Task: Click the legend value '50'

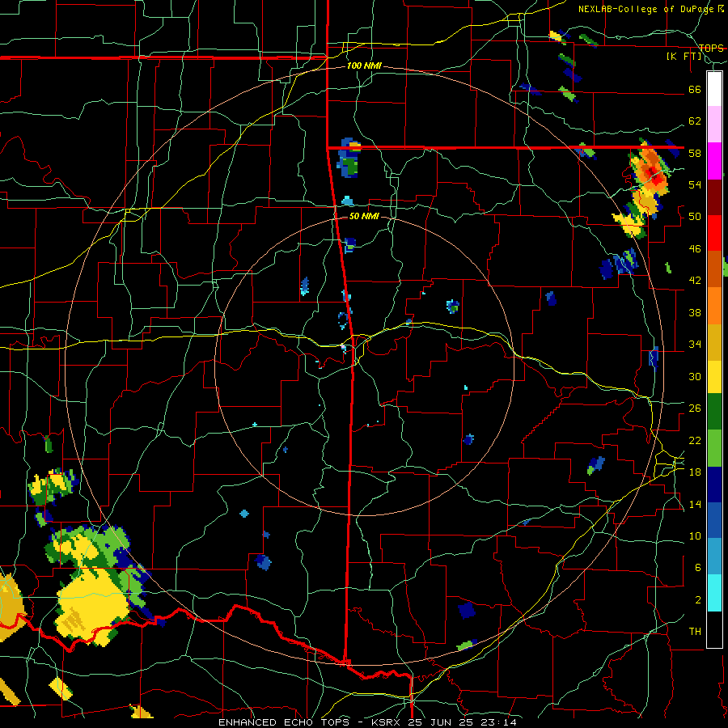Action: pyautogui.click(x=695, y=217)
